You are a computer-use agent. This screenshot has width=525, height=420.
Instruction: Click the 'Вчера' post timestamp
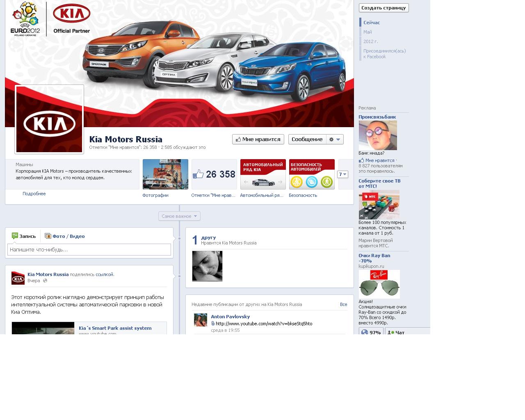pos(34,281)
